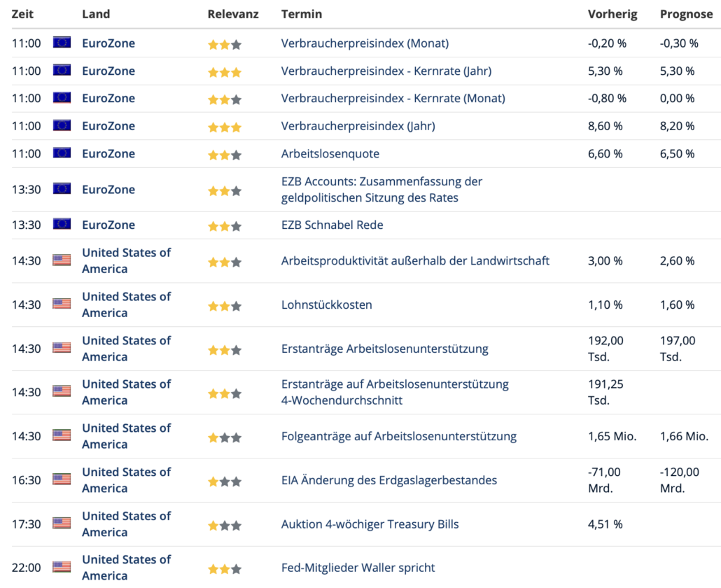Click the Vorherig column header

[x=612, y=14]
